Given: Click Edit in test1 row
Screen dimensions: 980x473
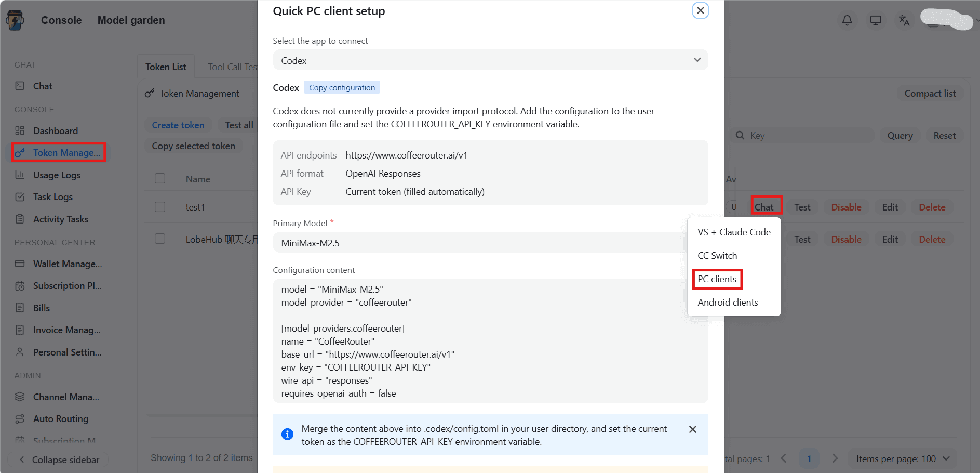Looking at the screenshot, I should pos(890,207).
